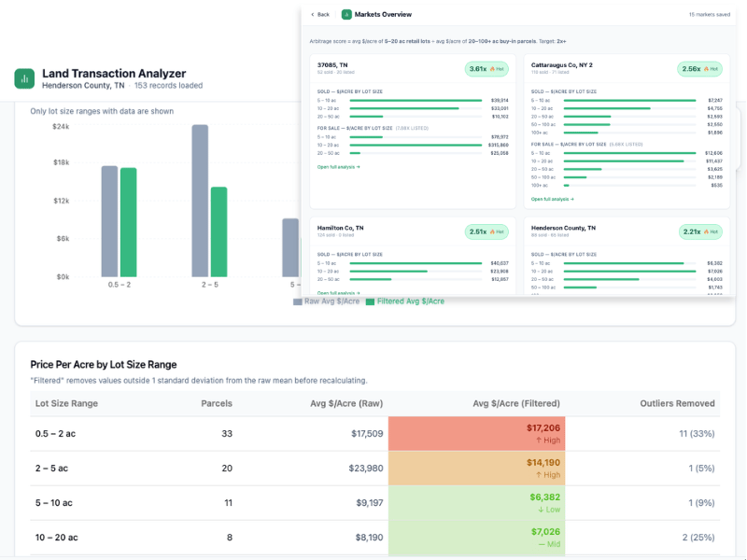Sort by Avg $/Acre (Filtered) header
The height and width of the screenshot is (560, 747).
tap(516, 403)
